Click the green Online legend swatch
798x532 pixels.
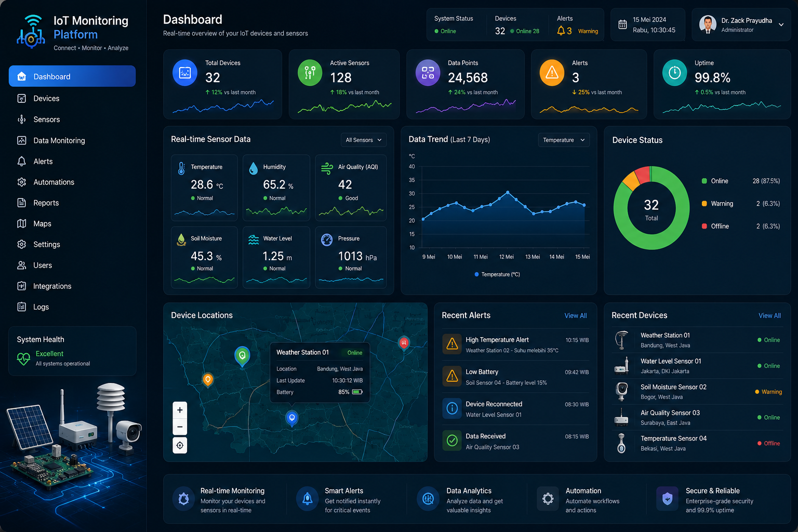[x=704, y=181]
